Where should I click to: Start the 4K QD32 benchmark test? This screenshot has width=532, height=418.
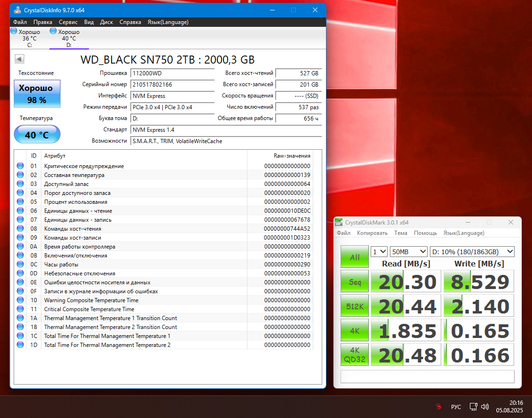(355, 354)
